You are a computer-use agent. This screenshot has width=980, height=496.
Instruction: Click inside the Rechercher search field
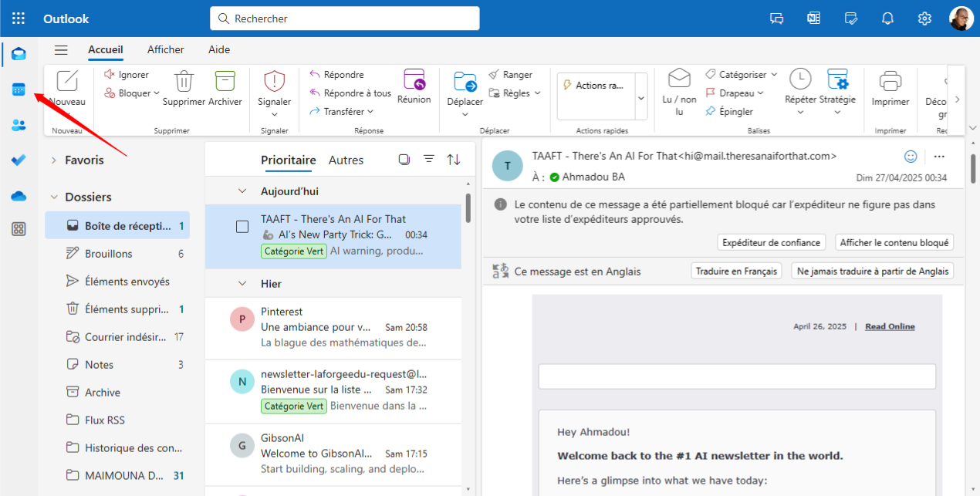344,18
